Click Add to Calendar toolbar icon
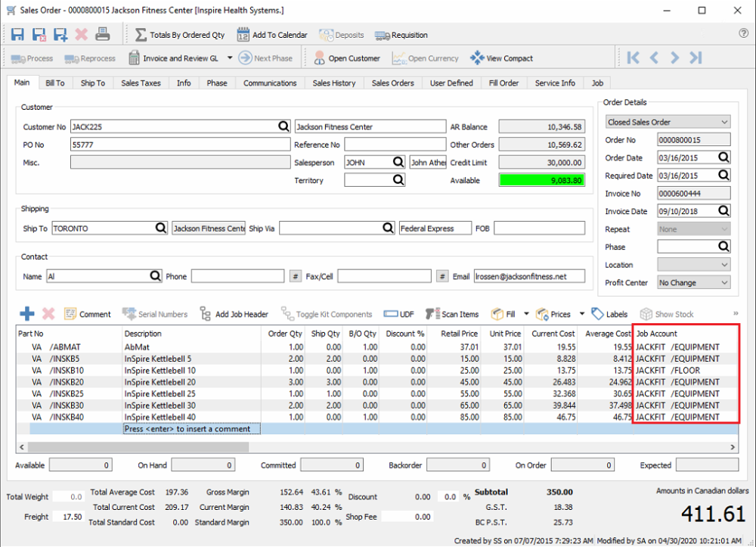 tap(272, 35)
